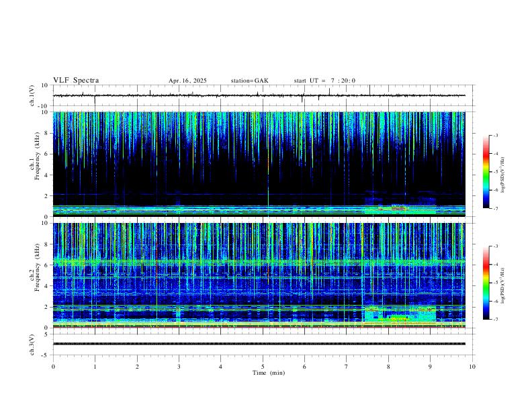This screenshot has width=532, height=411.
Task: Click the "Time (min)" axis label
Action: (x=269, y=373)
